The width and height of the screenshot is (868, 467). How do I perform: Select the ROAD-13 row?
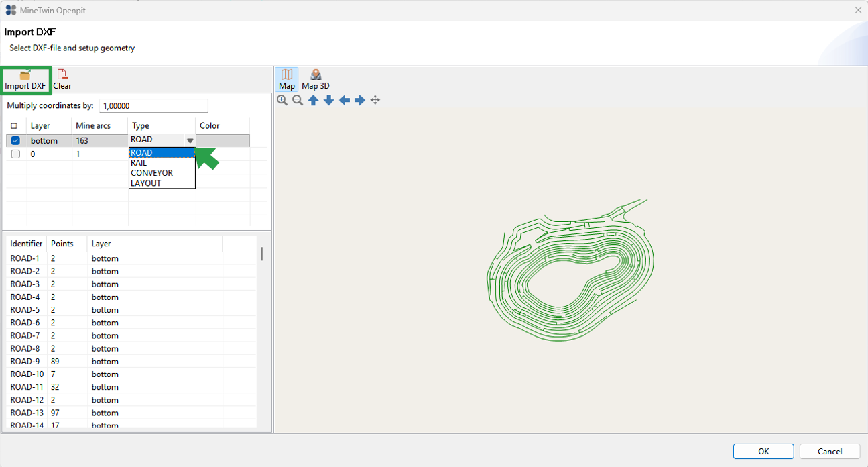tap(131, 413)
